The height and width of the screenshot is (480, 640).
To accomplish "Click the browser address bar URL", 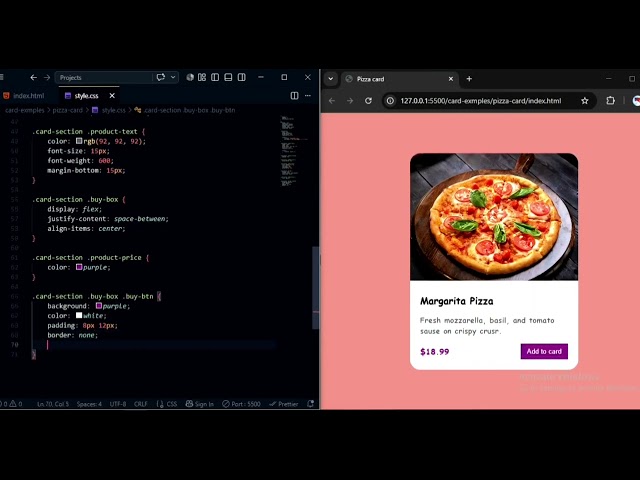I will (480, 101).
